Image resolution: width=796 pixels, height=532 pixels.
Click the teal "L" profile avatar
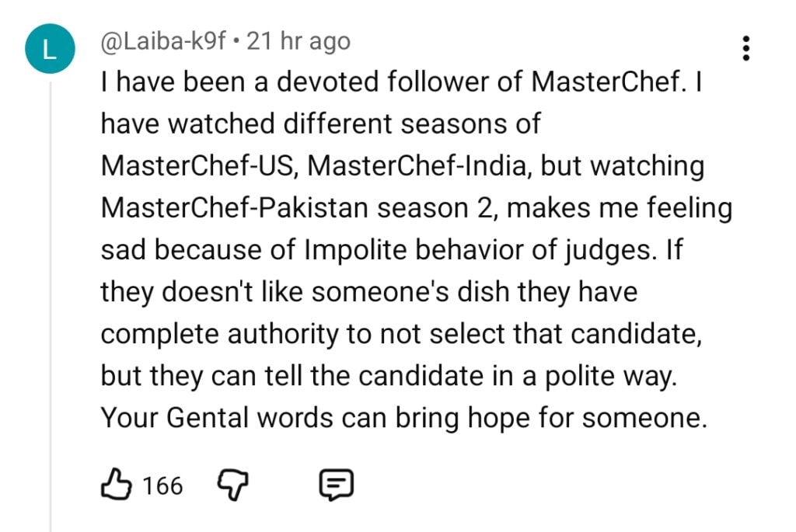click(48, 50)
